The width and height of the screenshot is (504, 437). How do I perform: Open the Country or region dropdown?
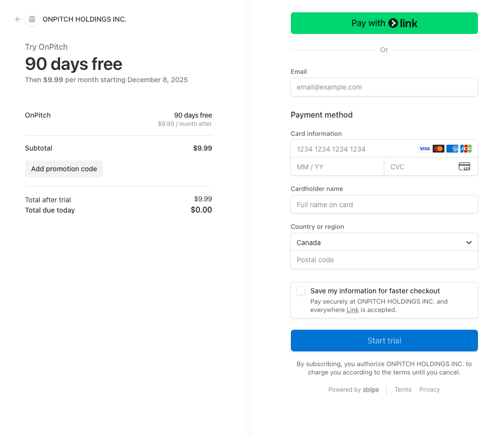tap(384, 242)
